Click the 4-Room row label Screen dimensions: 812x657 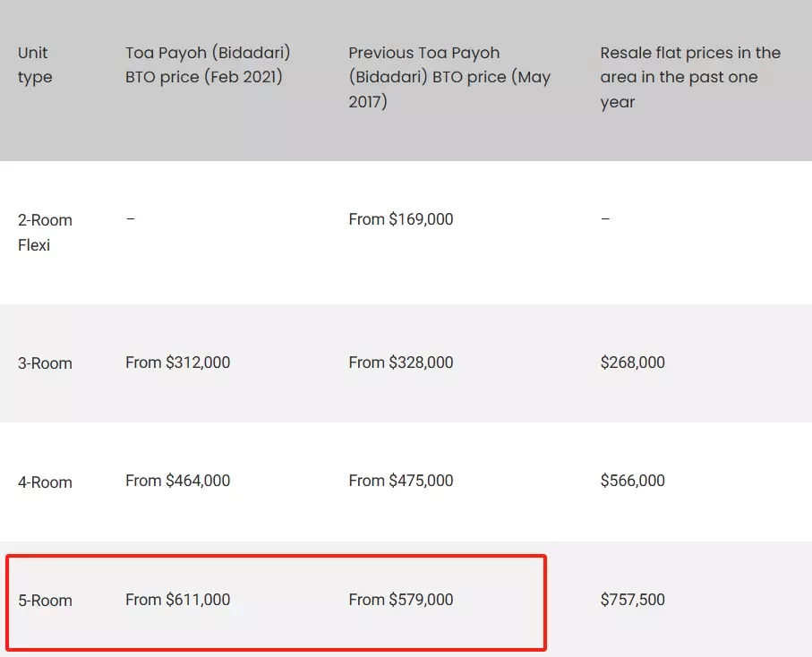(x=45, y=482)
